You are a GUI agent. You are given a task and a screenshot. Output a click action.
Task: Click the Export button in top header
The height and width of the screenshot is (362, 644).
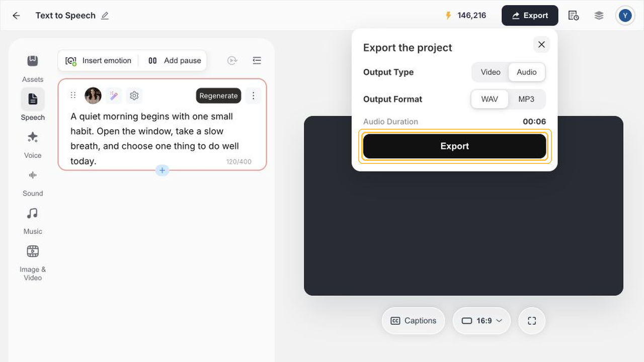point(530,16)
